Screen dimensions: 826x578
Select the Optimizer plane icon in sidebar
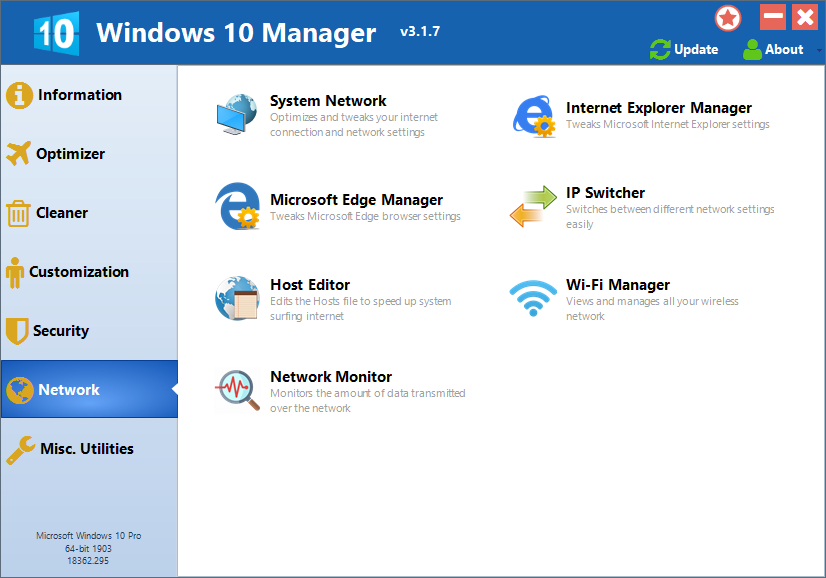[18, 153]
